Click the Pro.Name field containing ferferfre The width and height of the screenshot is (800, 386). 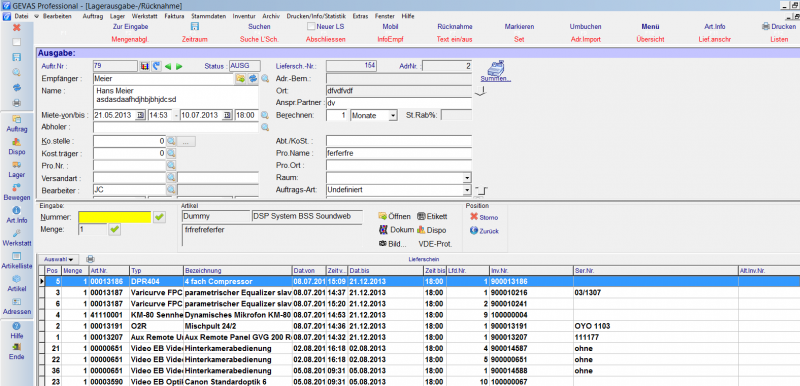tap(398, 153)
